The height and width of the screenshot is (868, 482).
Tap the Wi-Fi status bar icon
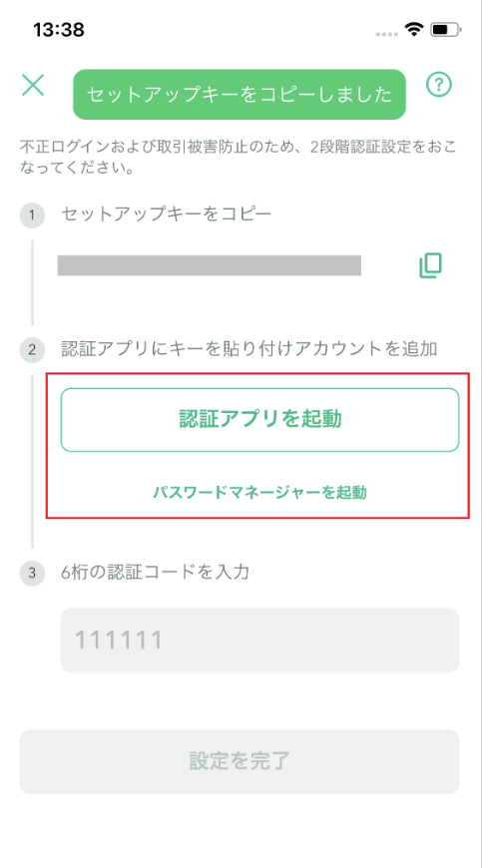[414, 29]
